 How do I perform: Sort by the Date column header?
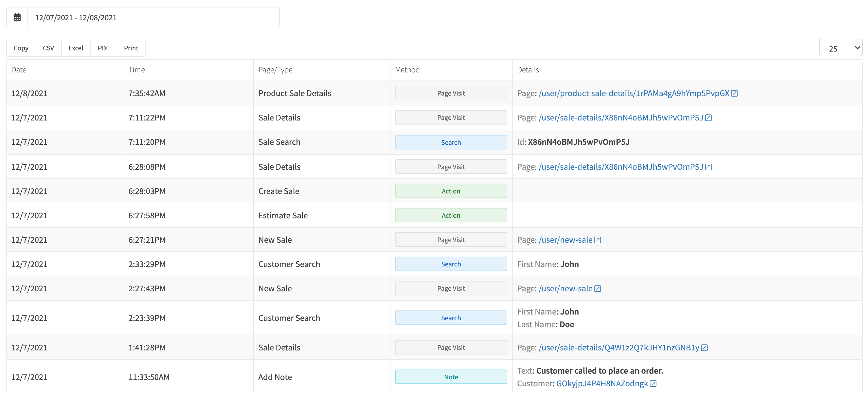pos(19,70)
